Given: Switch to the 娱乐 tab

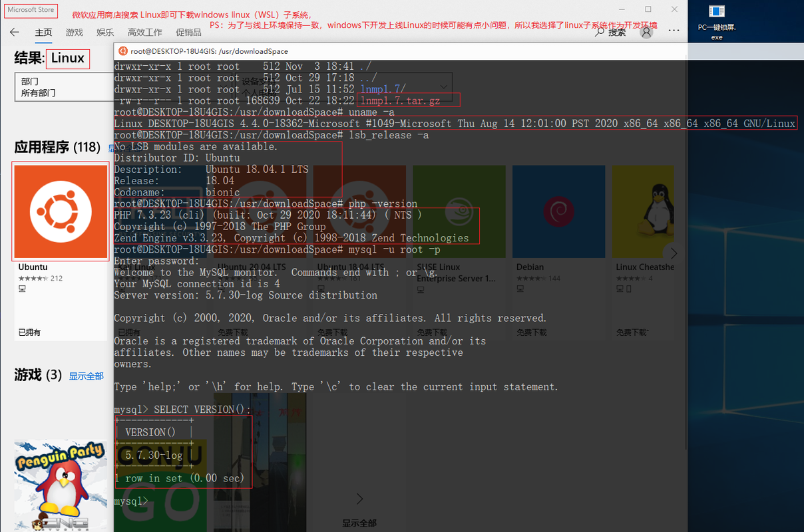Looking at the screenshot, I should point(105,33).
